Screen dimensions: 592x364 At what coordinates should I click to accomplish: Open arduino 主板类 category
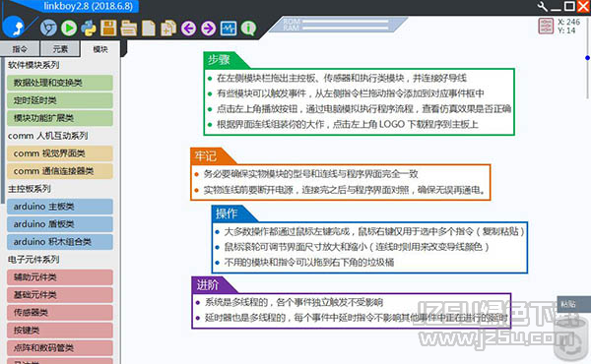coord(60,207)
